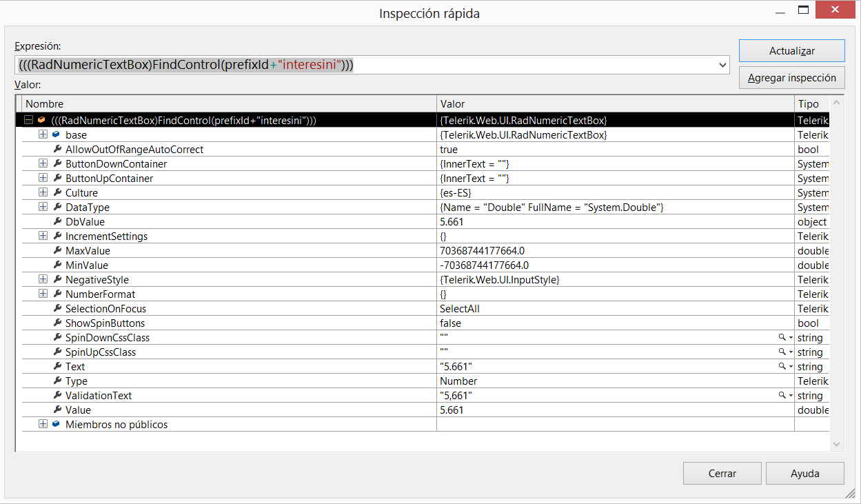861x504 pixels.
Task: Select the Type value Number
Action: [458, 381]
